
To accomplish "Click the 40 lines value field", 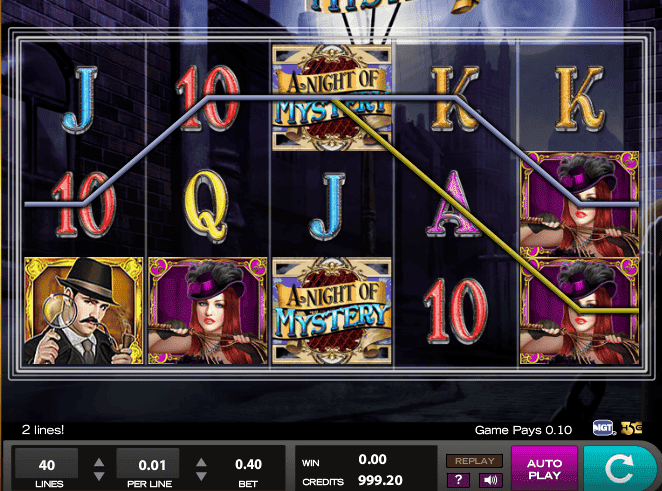I will point(46,464).
